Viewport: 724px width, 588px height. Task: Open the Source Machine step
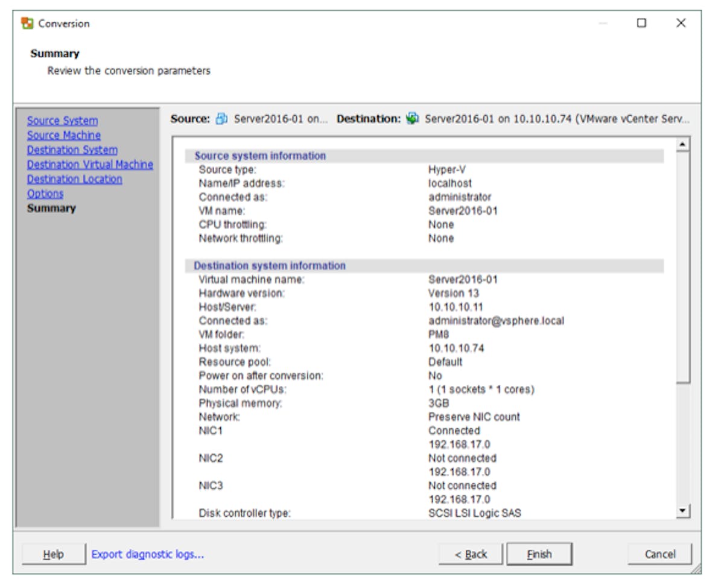[x=63, y=135]
